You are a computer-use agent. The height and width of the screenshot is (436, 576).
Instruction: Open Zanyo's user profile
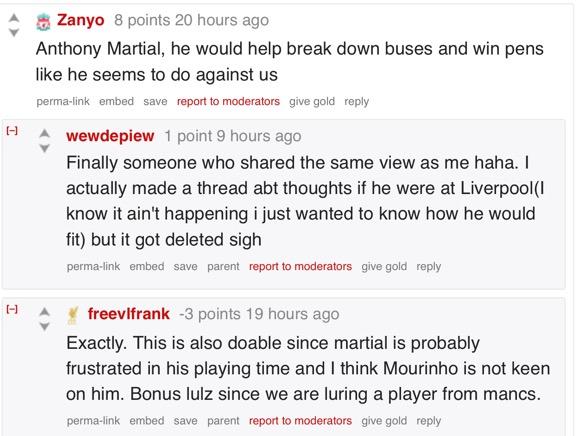tap(80, 20)
